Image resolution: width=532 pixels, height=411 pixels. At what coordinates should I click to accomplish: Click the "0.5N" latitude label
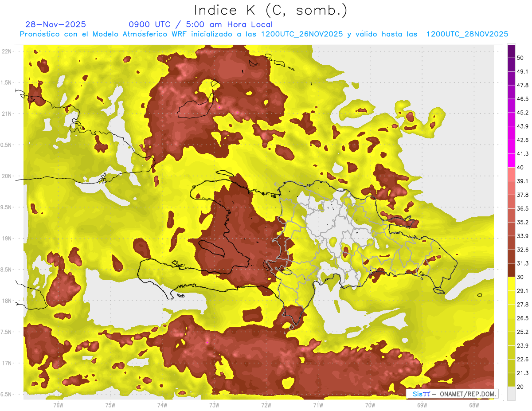7,145
